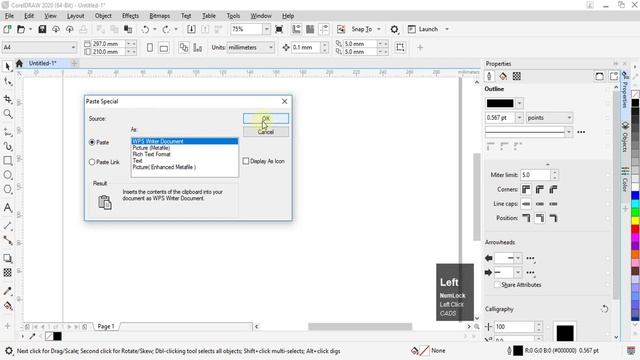The image size is (640, 360).
Task: Select the Drop Shadow tool
Action: pyautogui.click(x=8, y=258)
